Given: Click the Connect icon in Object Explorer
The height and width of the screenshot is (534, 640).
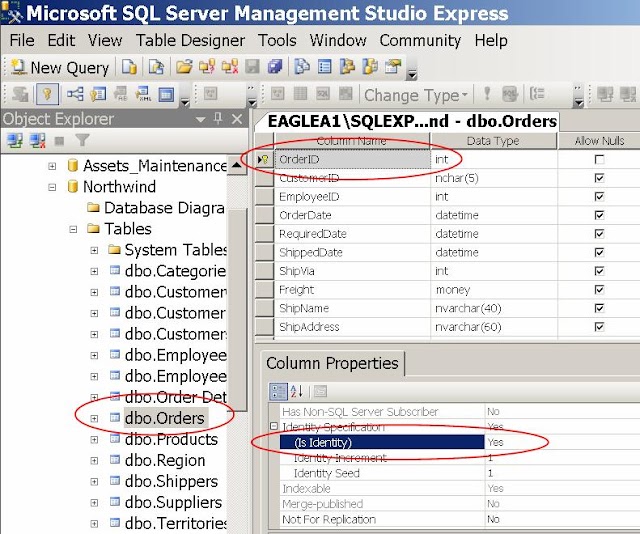Looking at the screenshot, I should 15,140.
